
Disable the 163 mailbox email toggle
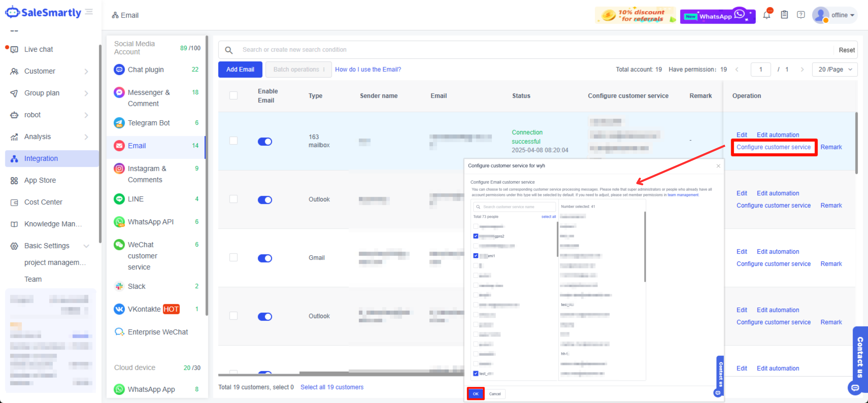(x=265, y=141)
